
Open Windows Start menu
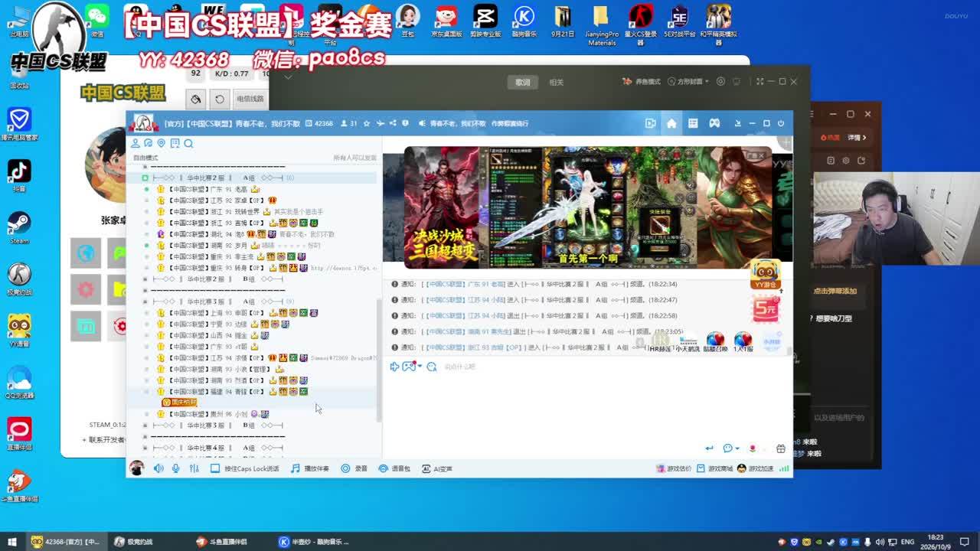[x=11, y=542]
